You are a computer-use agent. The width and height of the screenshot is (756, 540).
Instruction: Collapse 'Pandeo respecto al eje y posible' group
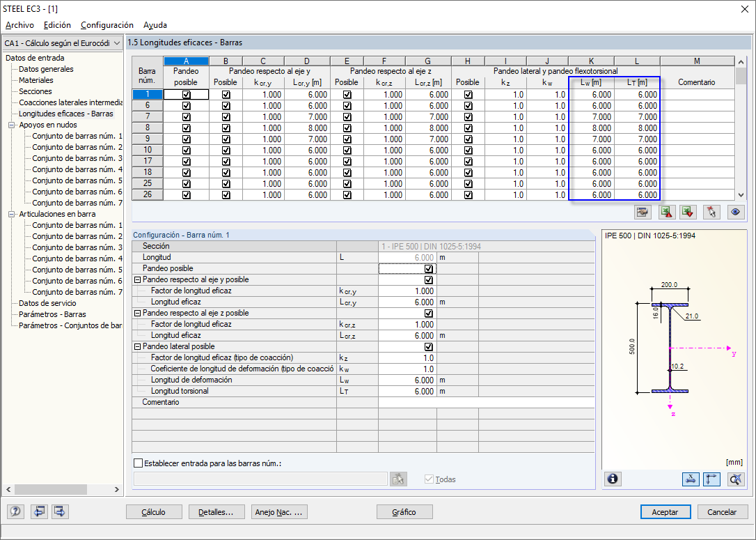click(137, 280)
